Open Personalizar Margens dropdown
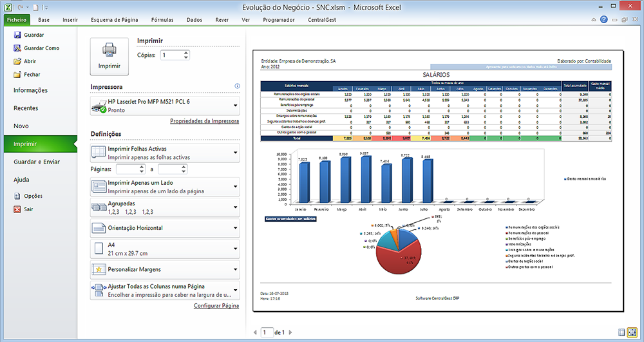This screenshot has width=644, height=342. pyautogui.click(x=165, y=269)
